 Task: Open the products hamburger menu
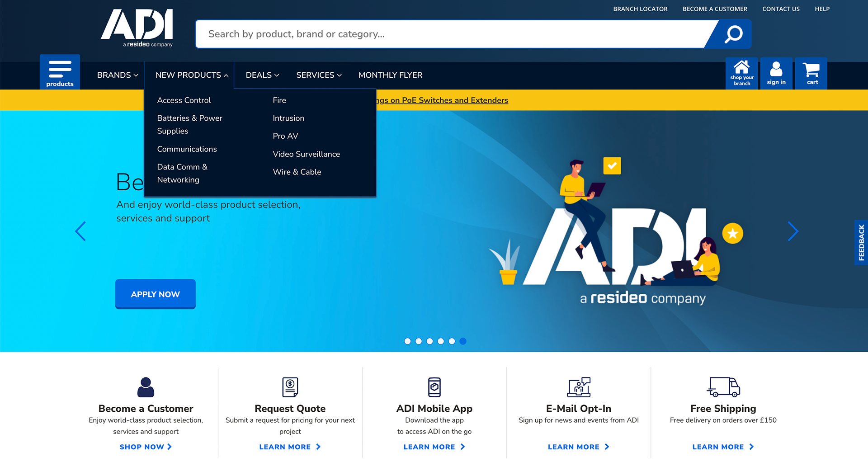[60, 72]
